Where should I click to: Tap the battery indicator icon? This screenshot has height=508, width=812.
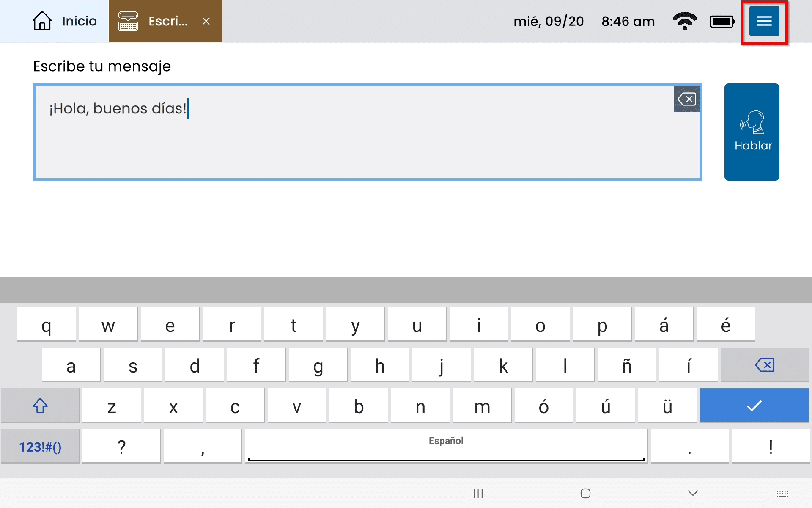[x=722, y=21]
